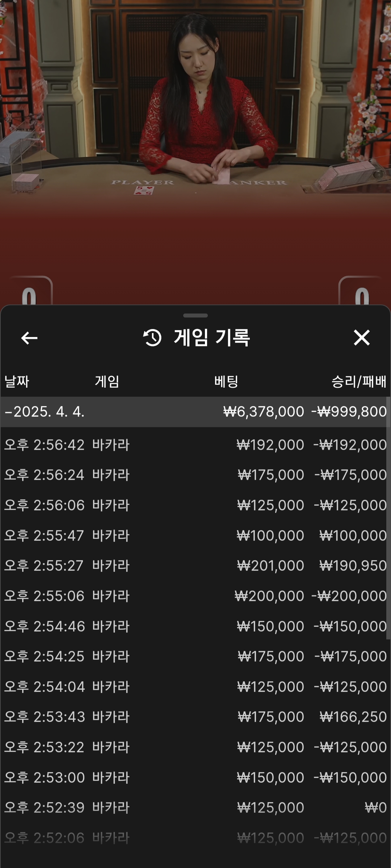Open the 오후 2:53:22 baccarat record
Viewport: 391px width, 868px height.
pyautogui.click(x=195, y=747)
